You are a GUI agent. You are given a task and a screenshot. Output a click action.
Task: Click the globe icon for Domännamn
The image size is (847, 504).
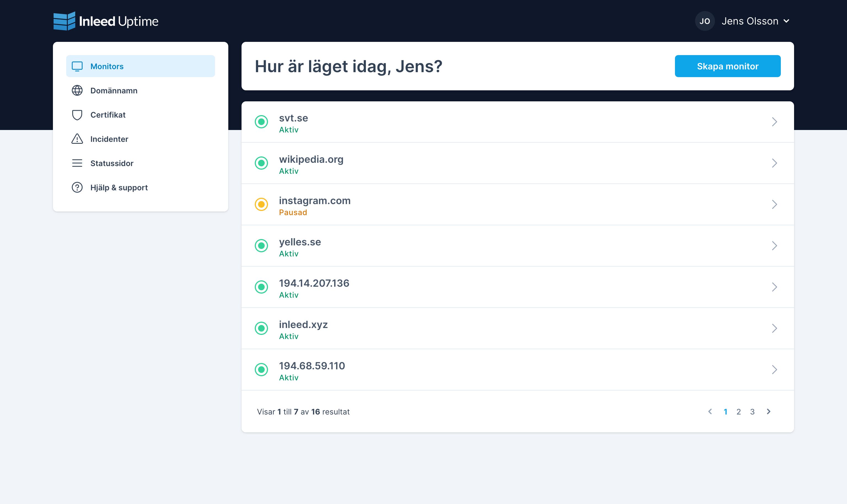pyautogui.click(x=77, y=90)
